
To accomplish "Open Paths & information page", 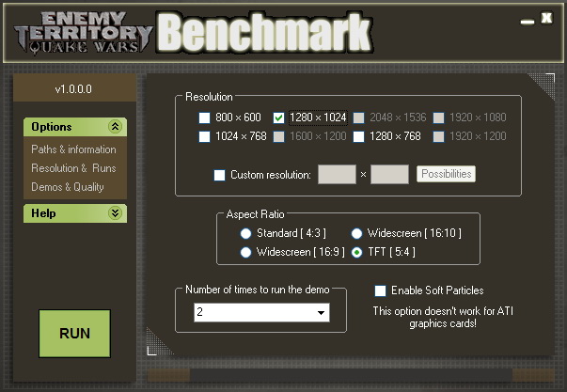I will pos(73,149).
